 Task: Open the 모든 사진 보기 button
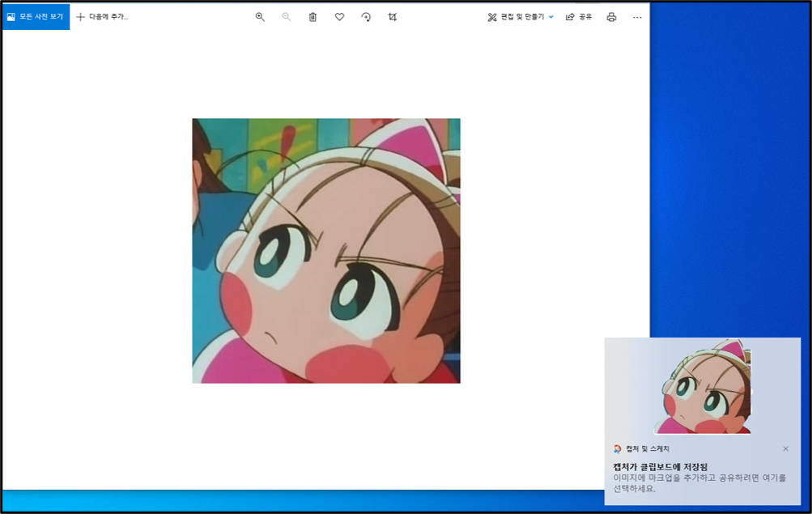36,16
